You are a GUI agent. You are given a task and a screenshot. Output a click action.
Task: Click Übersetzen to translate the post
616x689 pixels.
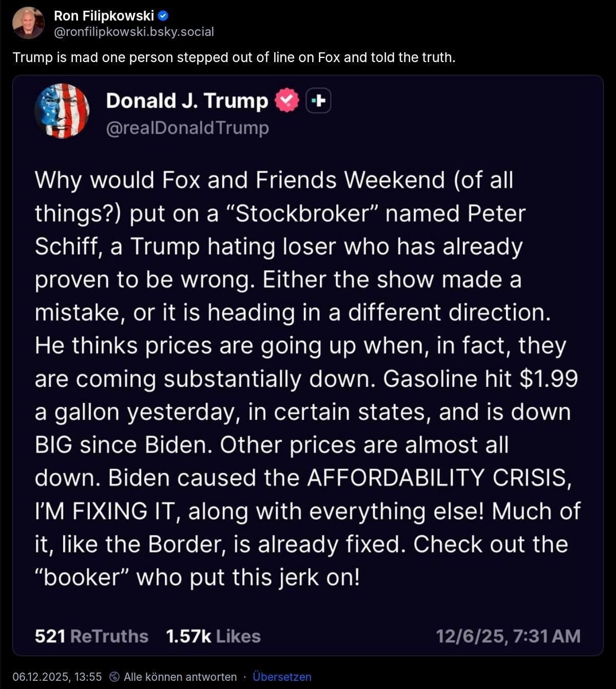282,677
